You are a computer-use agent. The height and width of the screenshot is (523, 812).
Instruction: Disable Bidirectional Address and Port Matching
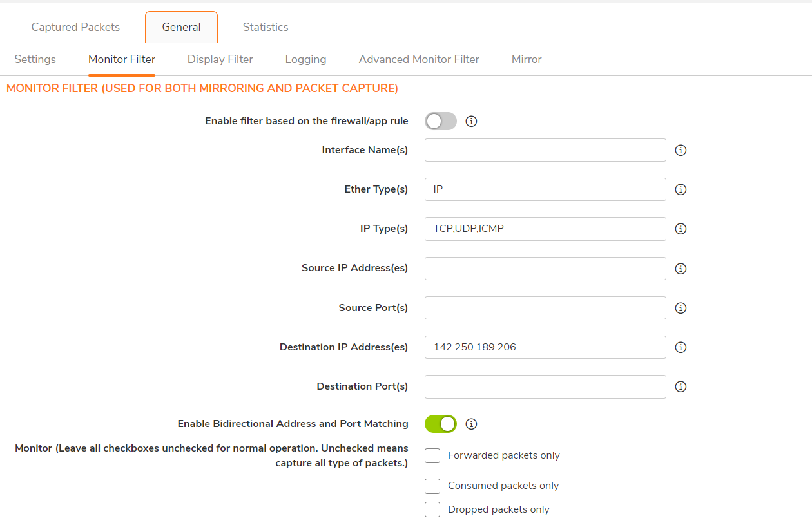[x=441, y=424]
